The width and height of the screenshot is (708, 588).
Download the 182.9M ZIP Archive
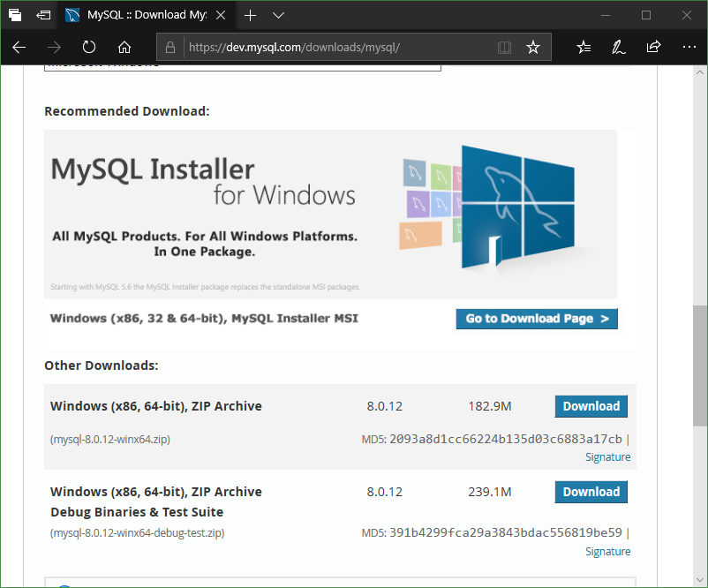coord(591,406)
